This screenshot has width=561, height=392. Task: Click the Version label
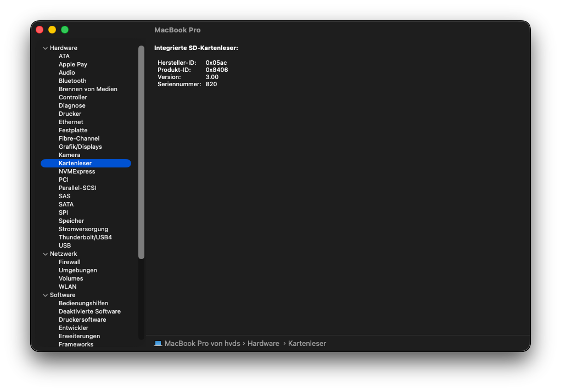click(x=169, y=77)
